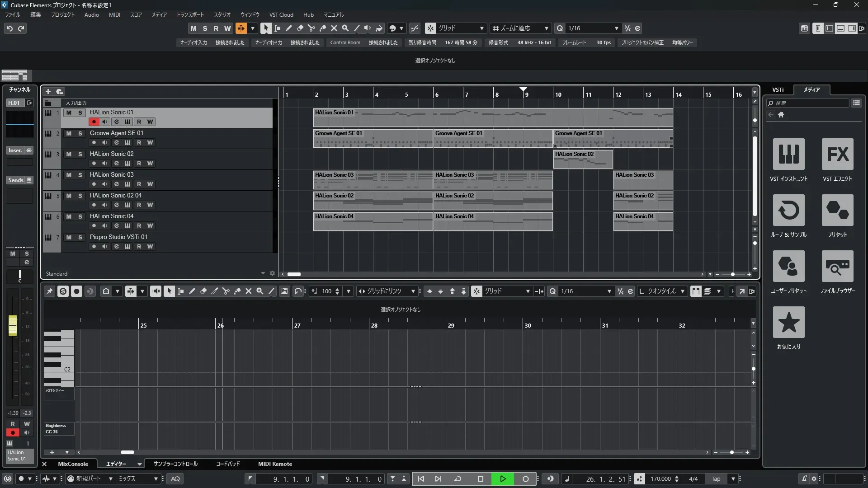Image resolution: width=868 pixels, height=488 pixels.
Task: Select the Draw pencil tool in top toolbar
Action: (x=288, y=28)
